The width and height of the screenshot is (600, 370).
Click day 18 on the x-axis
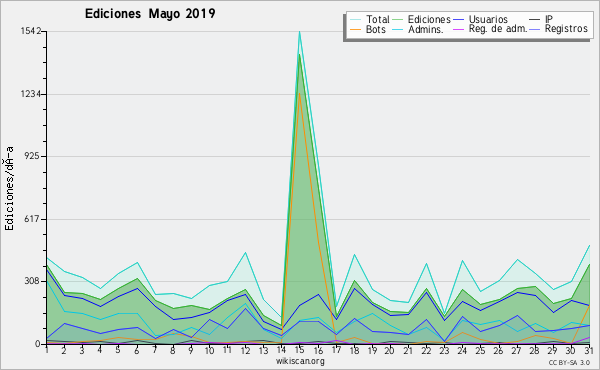coord(354,350)
